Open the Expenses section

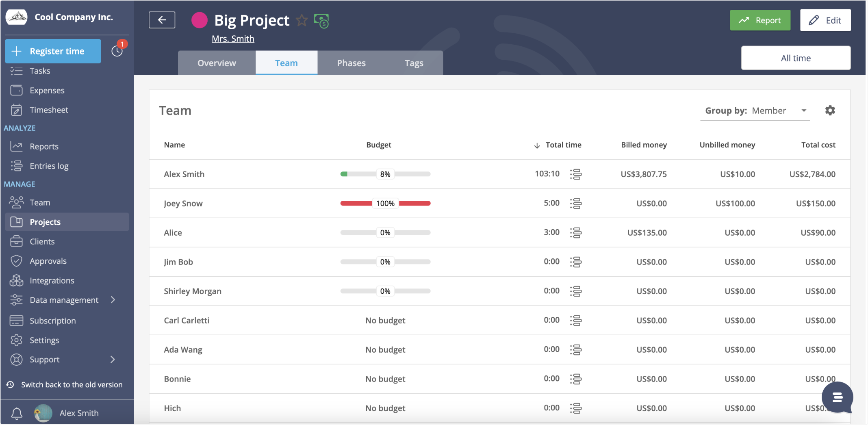coord(16,90)
